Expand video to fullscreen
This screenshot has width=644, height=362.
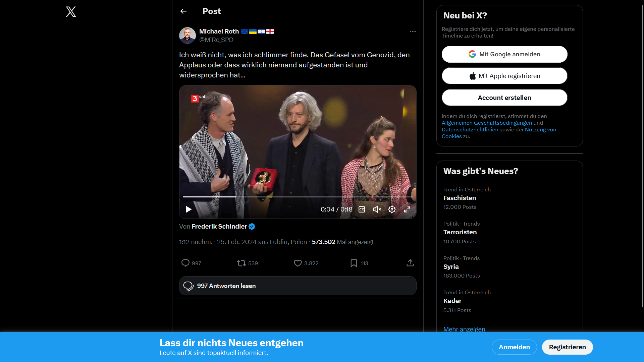(407, 209)
